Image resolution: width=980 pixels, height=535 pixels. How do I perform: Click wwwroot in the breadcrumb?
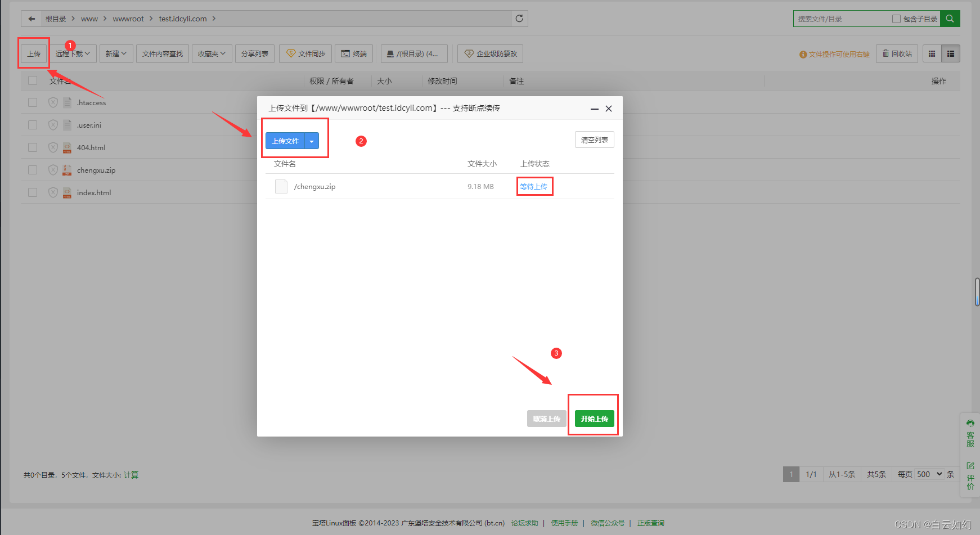[x=128, y=19]
